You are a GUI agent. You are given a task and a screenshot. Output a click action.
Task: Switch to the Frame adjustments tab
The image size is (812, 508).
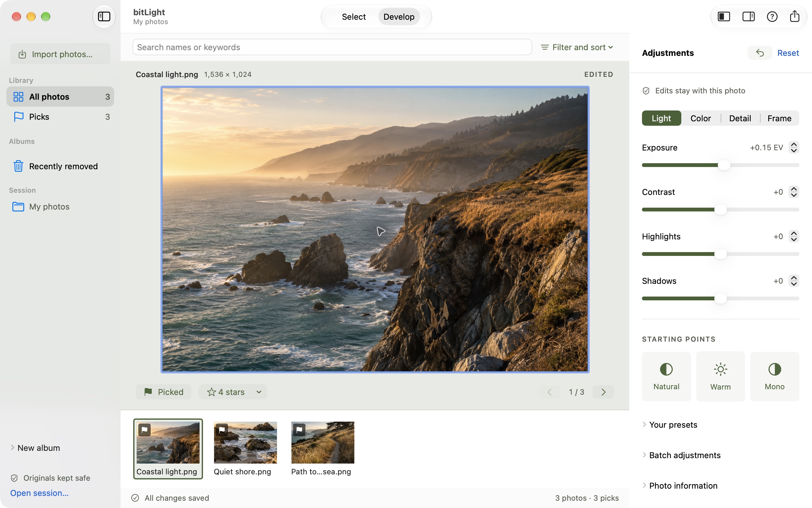click(x=779, y=118)
